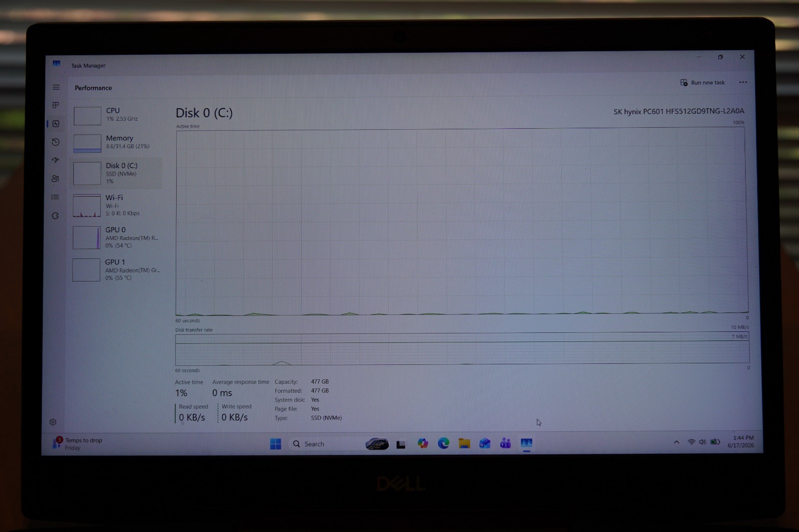Screen dimensions: 799x532
Task: Click the Read speed 0 KB/s value
Action: [x=192, y=418]
